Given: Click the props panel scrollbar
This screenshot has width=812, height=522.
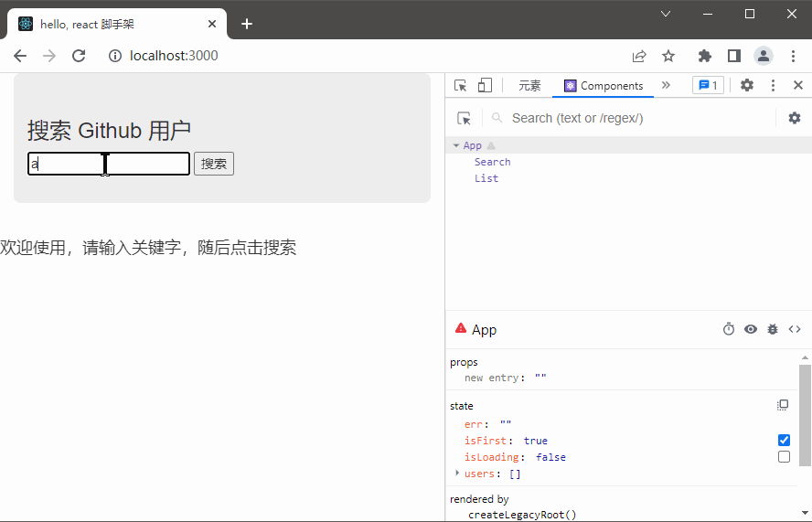Looking at the screenshot, I should point(805,414).
